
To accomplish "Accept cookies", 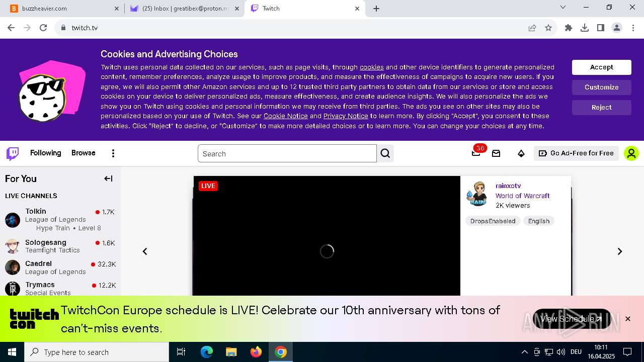I will (x=602, y=67).
